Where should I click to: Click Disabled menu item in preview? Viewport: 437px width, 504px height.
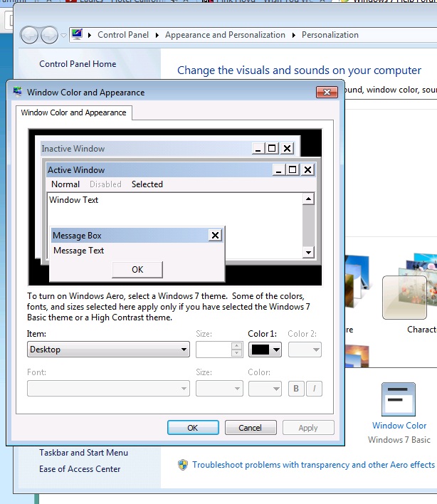[x=105, y=184]
